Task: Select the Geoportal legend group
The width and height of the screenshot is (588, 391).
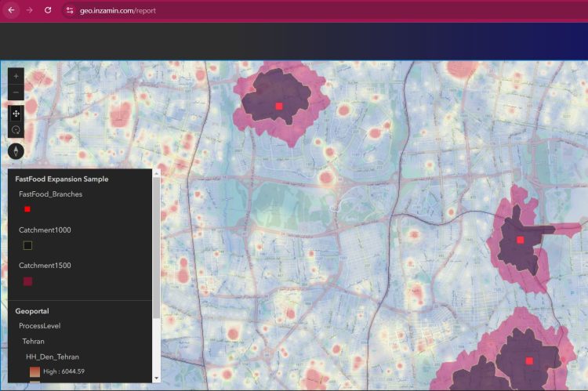Action: [33, 311]
